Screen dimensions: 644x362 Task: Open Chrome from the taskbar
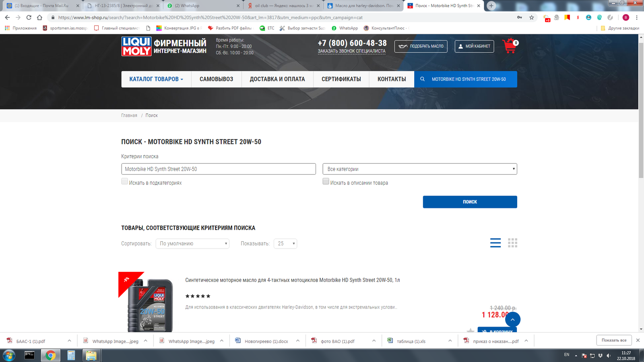(x=50, y=355)
